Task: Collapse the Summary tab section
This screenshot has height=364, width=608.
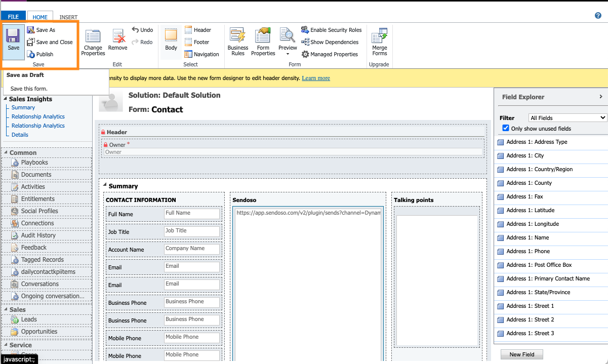Action: [x=105, y=186]
